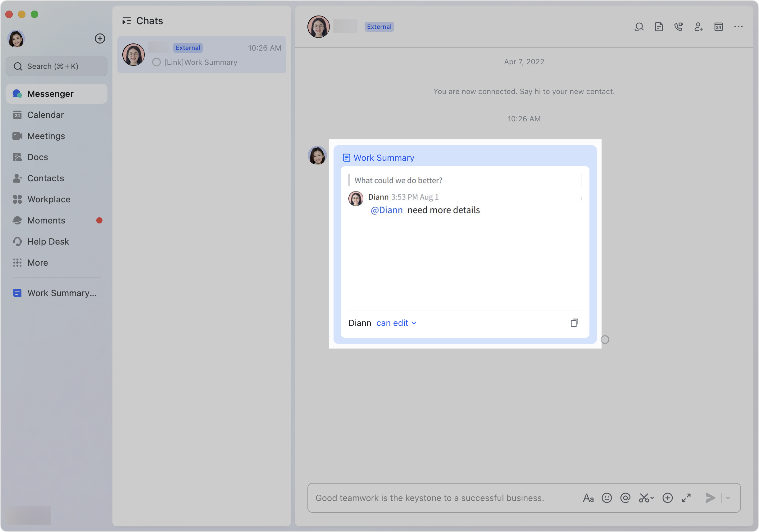
Task: Click the read-status circle beside the message card
Action: (x=605, y=340)
